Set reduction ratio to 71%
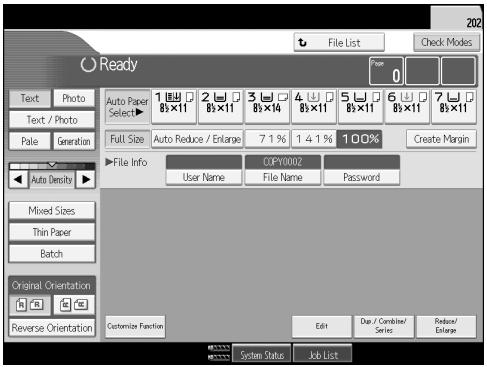 tap(267, 139)
